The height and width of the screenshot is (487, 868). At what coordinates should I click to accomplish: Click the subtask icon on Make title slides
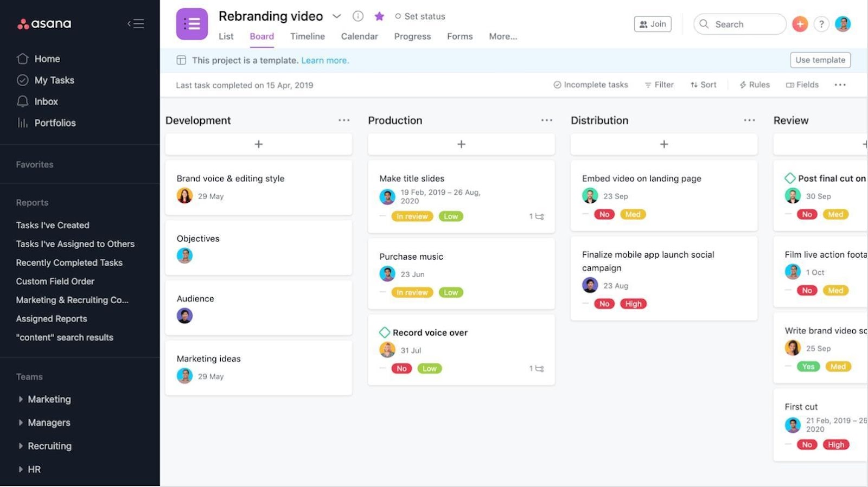(x=537, y=216)
